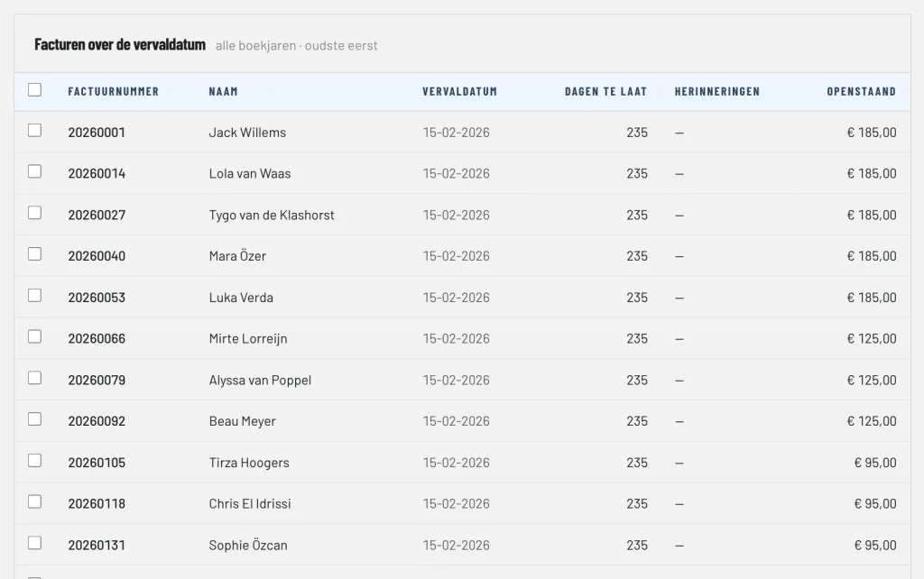Check the Sophie Özcan row checkbox
Viewport: 924px width, 579px height.
[35, 543]
